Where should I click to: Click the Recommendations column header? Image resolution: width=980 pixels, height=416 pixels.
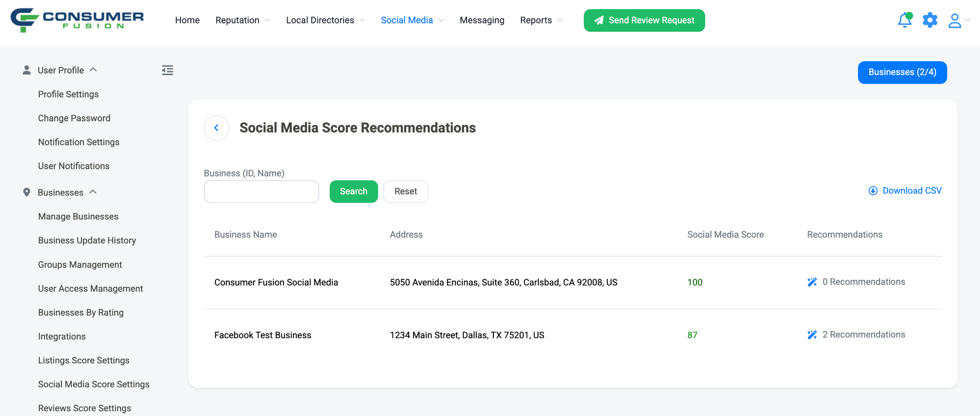click(845, 235)
